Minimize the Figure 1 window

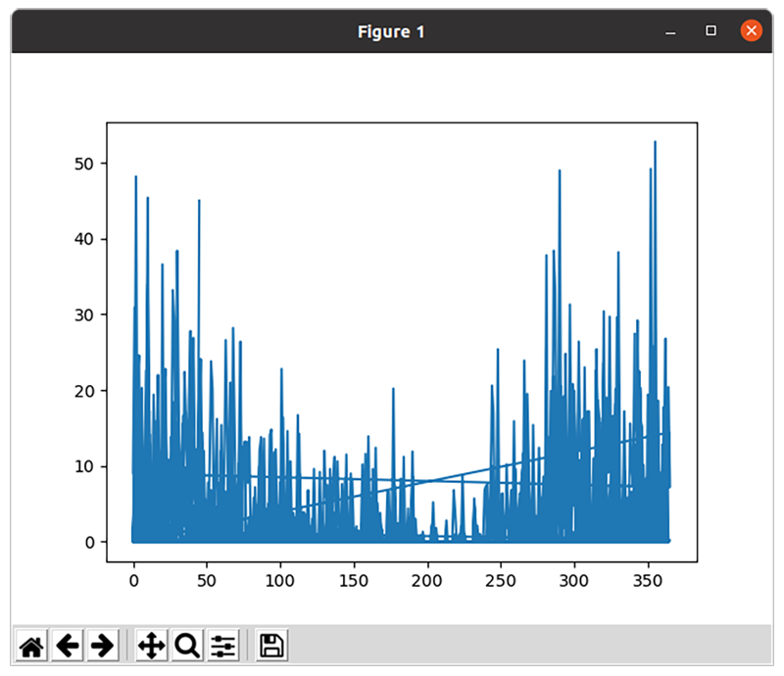671,30
